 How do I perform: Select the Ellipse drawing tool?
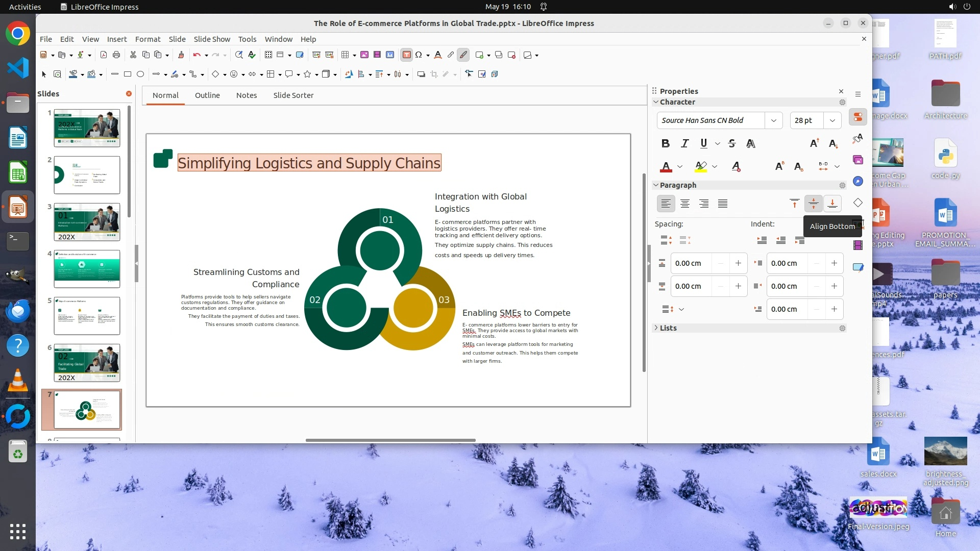[140, 74]
